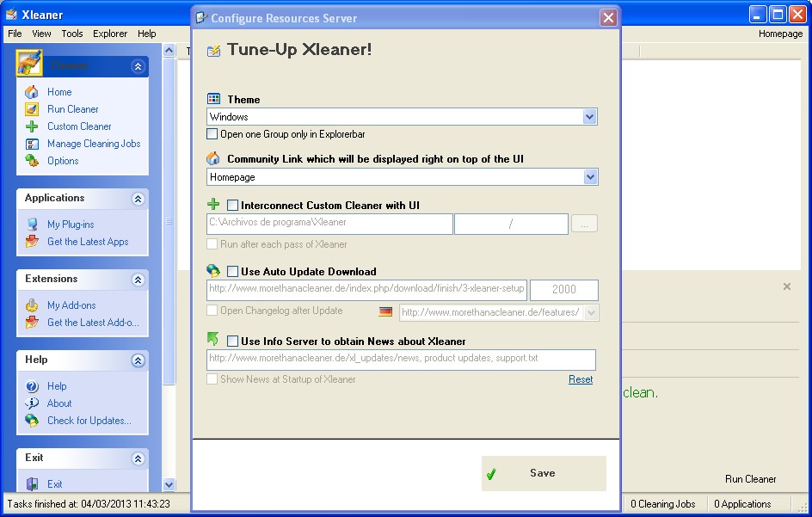Click the Get the Latest Add-ons icon
Image resolution: width=812 pixels, height=517 pixels.
pyautogui.click(x=32, y=323)
